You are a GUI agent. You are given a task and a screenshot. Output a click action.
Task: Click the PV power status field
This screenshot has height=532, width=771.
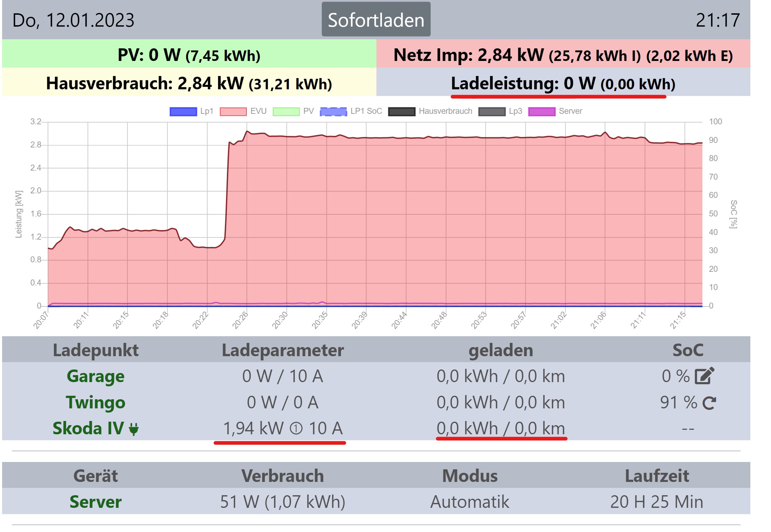189,55
